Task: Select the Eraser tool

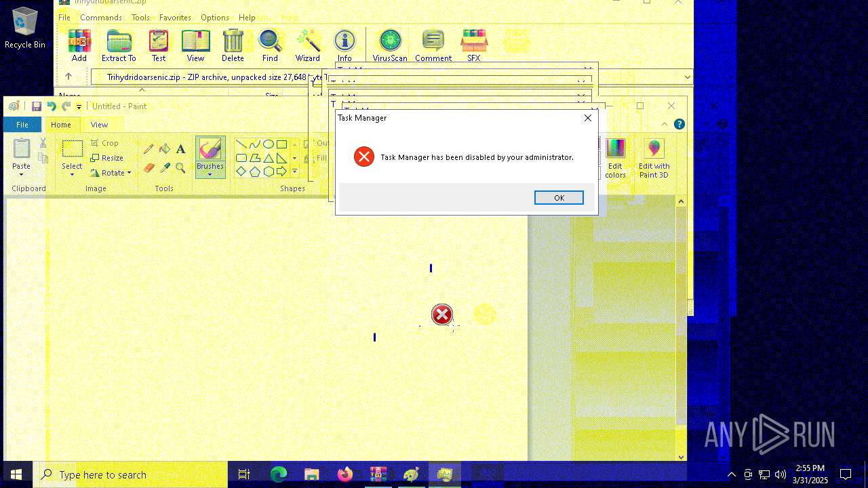Action: tap(149, 167)
